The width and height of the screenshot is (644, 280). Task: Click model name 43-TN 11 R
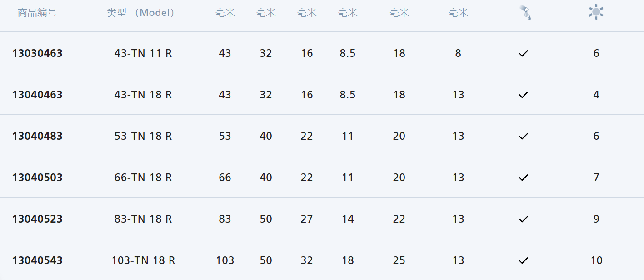click(143, 54)
